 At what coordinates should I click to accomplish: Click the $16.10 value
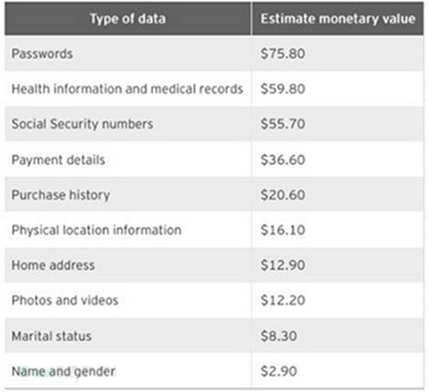click(283, 230)
